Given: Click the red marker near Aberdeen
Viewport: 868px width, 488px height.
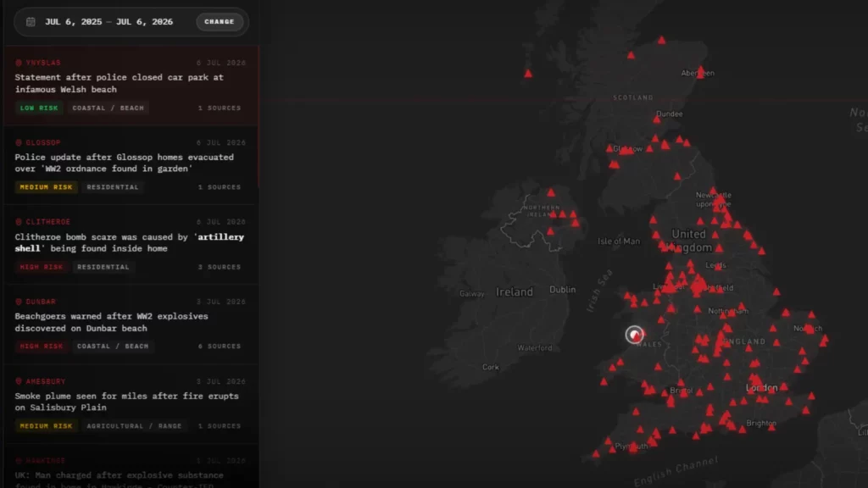Looking at the screenshot, I should 701,71.
